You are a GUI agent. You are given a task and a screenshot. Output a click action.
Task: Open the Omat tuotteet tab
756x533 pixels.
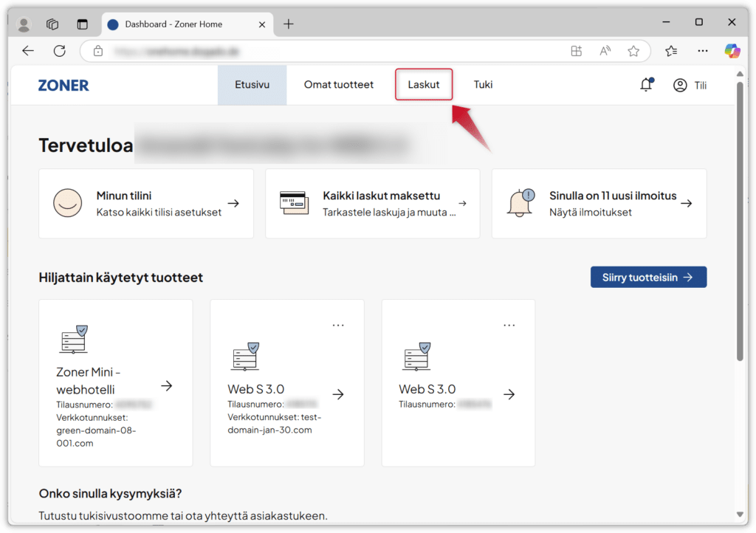[x=339, y=85]
